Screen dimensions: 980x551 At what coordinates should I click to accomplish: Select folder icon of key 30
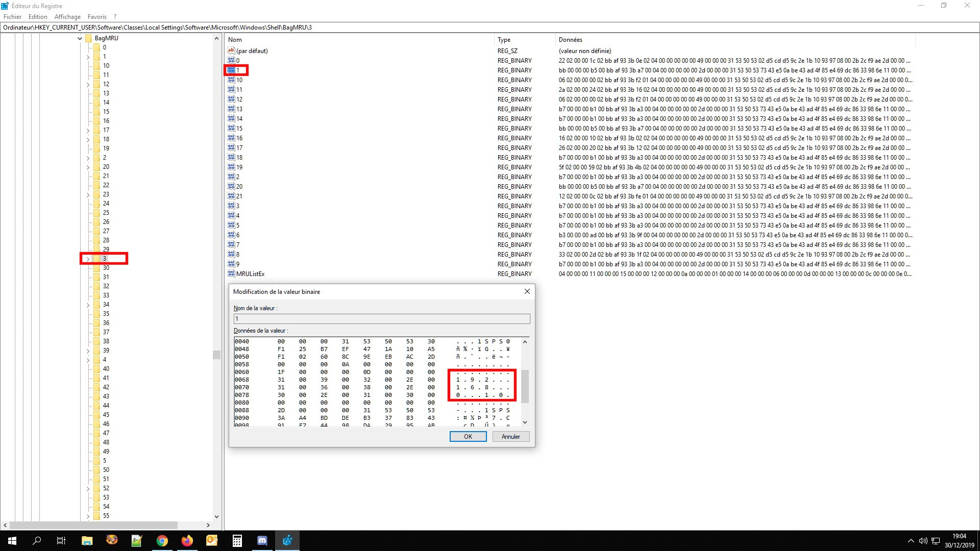pos(96,268)
